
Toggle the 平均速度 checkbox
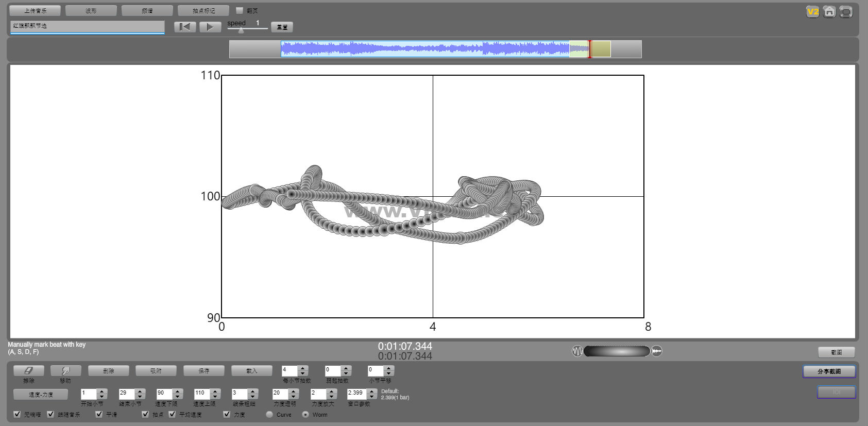(172, 414)
